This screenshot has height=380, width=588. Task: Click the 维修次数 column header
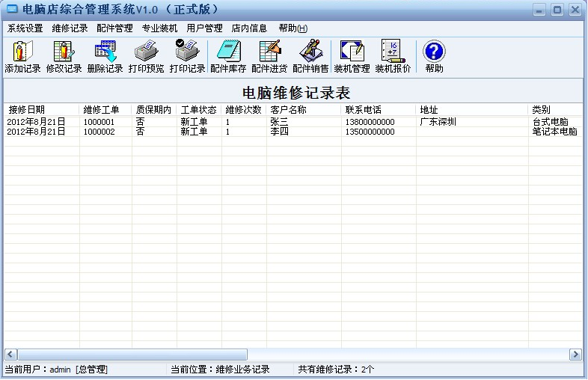coord(244,109)
